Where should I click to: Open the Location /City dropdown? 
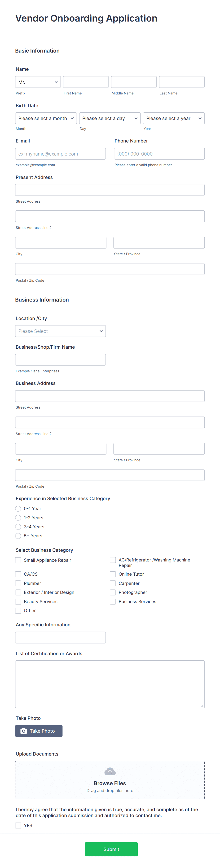click(60, 331)
